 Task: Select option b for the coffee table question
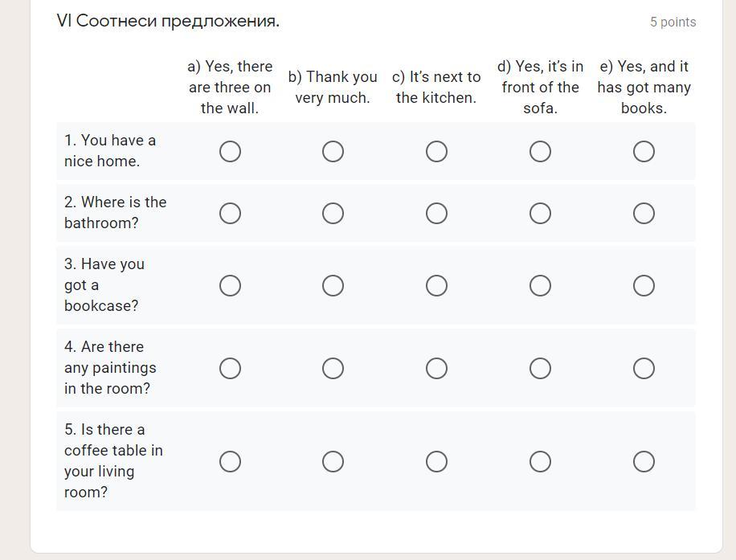point(333,462)
